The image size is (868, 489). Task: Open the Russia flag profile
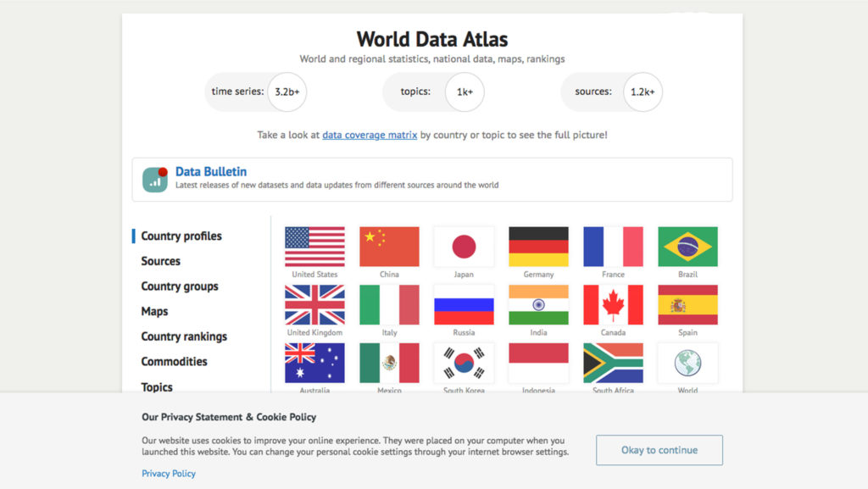click(464, 305)
